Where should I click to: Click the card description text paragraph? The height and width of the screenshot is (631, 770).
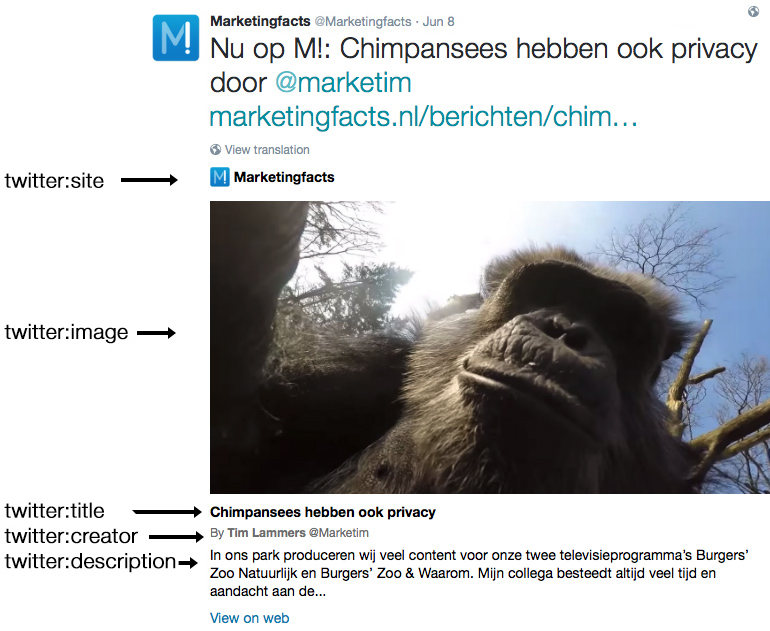click(x=479, y=573)
